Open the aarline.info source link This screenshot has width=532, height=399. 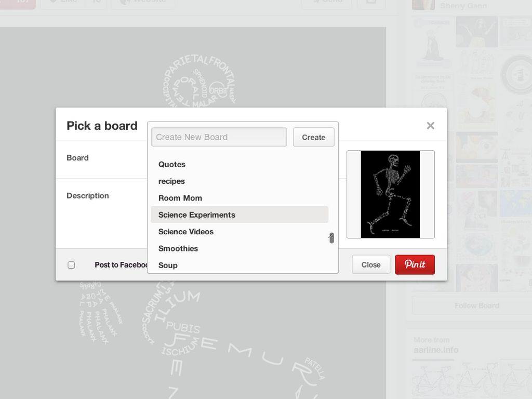[436, 350]
